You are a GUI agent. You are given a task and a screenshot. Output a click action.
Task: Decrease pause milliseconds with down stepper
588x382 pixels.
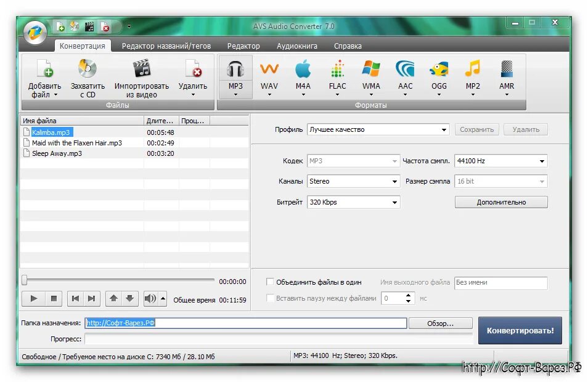pos(409,301)
